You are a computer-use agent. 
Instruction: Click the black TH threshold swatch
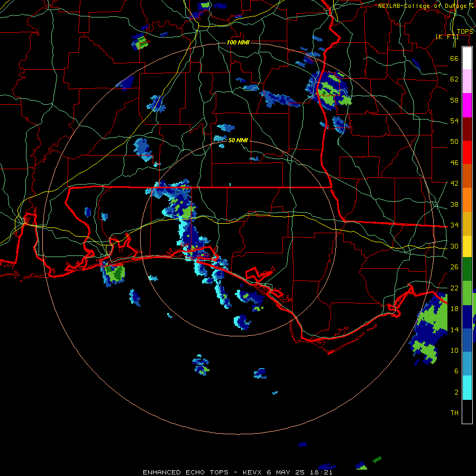[467, 411]
